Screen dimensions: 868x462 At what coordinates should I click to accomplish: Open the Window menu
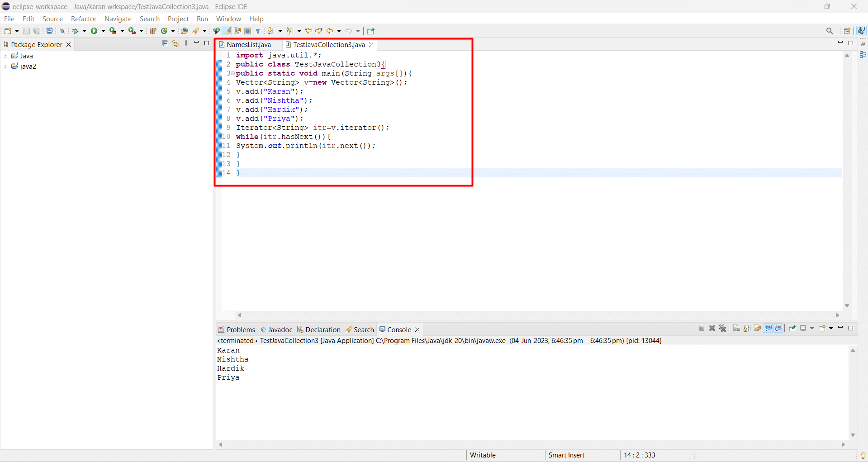coord(228,19)
